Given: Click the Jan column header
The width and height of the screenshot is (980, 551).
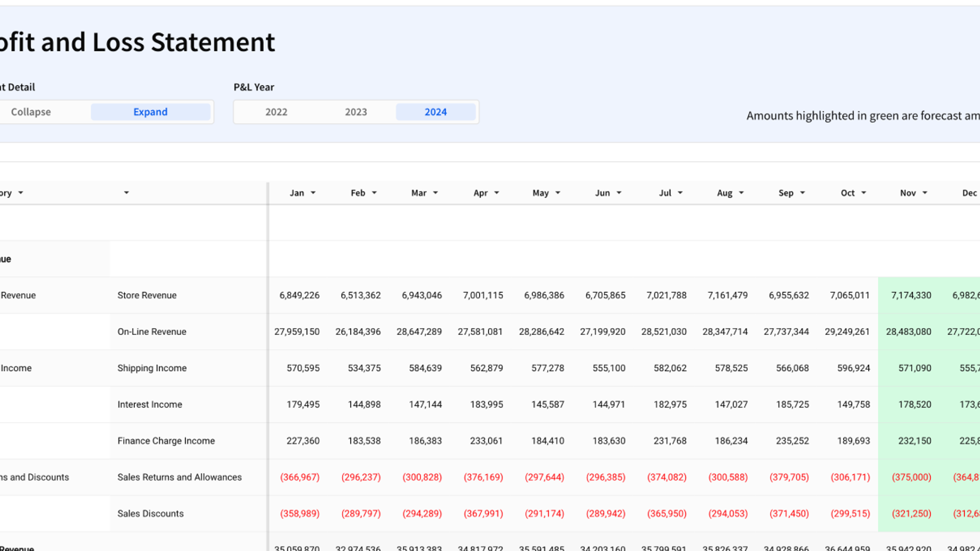Looking at the screenshot, I should coord(297,193).
